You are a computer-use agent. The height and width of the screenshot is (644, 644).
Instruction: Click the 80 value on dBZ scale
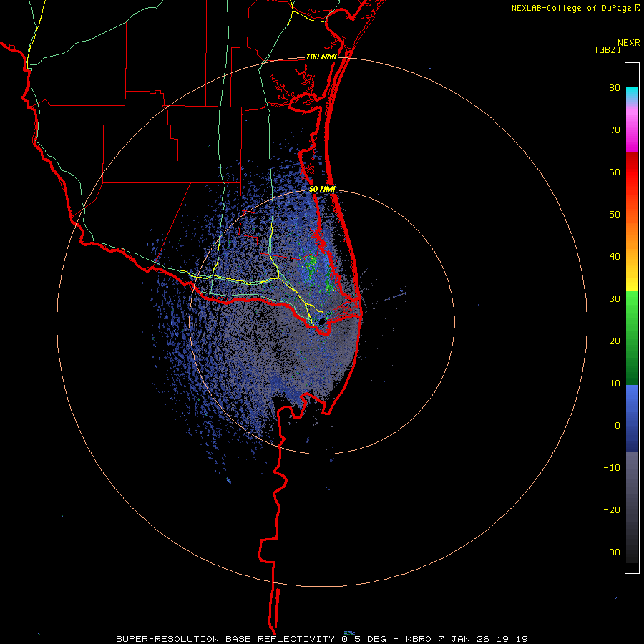point(615,88)
